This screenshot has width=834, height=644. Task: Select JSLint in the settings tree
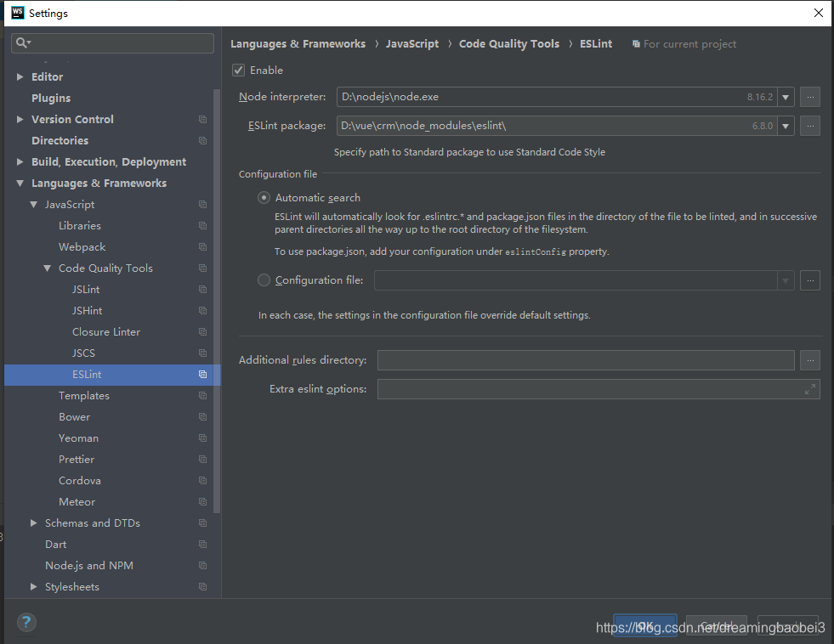86,289
